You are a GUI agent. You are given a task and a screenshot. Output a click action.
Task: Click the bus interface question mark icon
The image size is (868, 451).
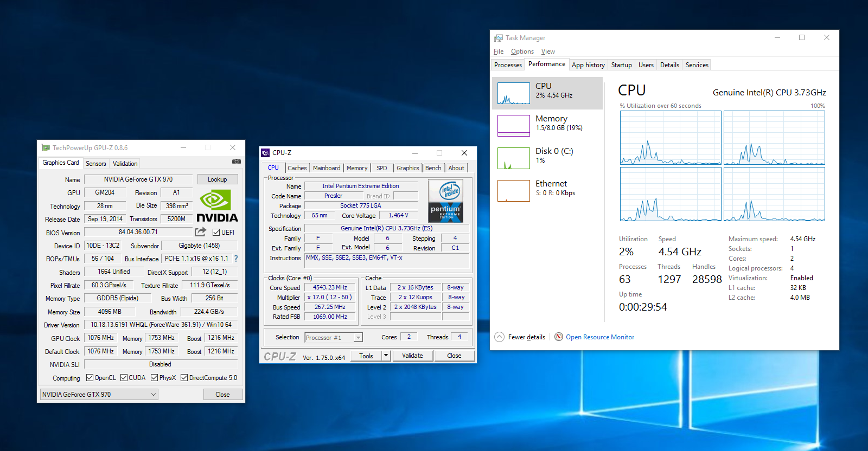tap(236, 259)
